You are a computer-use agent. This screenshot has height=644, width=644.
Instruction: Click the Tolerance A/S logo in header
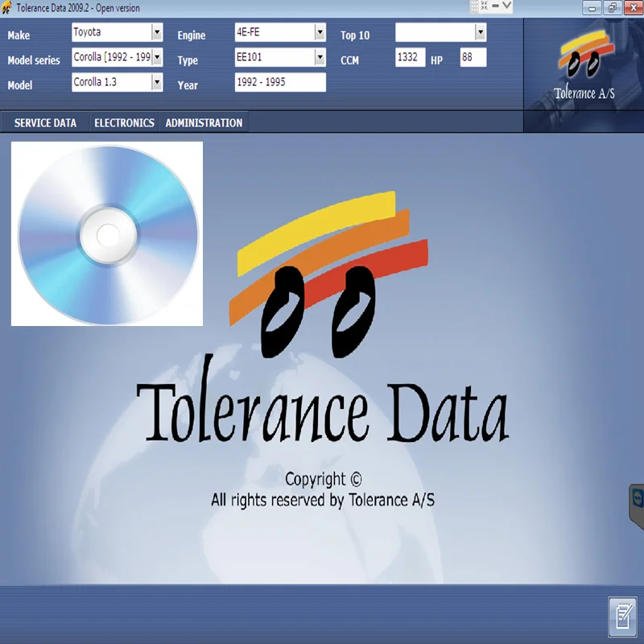pyautogui.click(x=584, y=66)
